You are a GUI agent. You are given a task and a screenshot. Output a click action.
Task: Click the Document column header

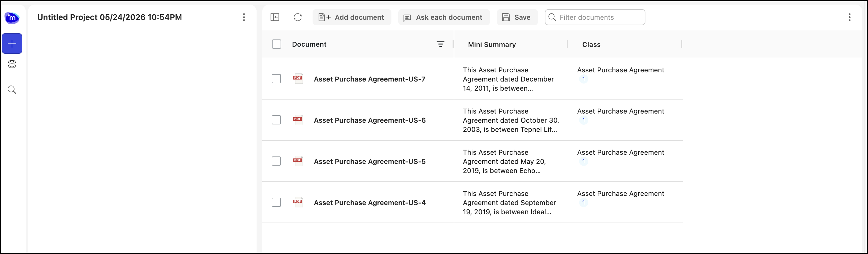(x=309, y=44)
